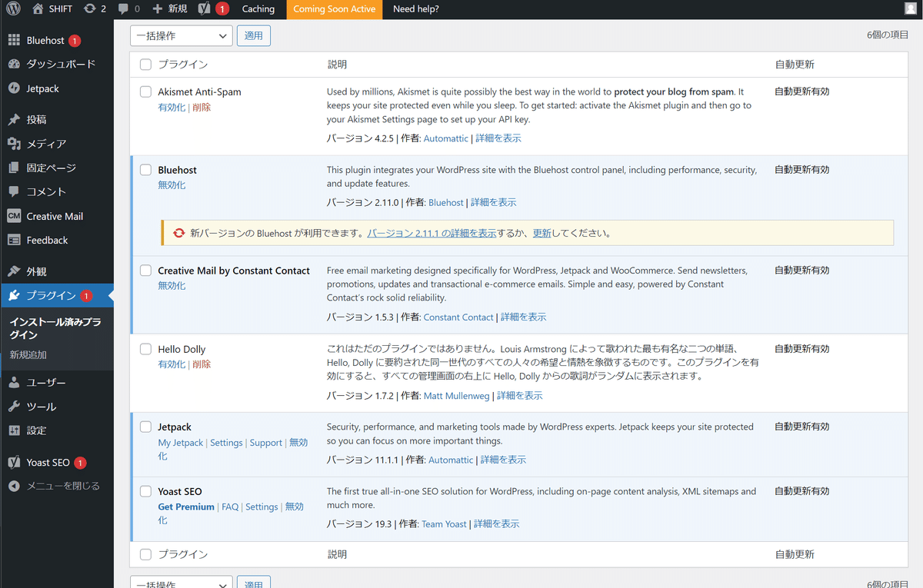Image resolution: width=923 pixels, height=588 pixels.
Task: Activate Akismet Anti-Spam via 有効化
Action: tap(172, 108)
